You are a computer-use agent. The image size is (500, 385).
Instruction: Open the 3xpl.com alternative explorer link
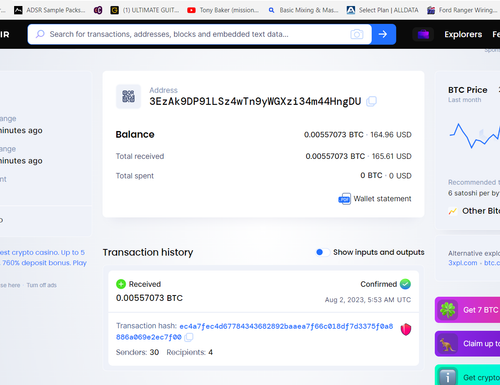tap(463, 263)
